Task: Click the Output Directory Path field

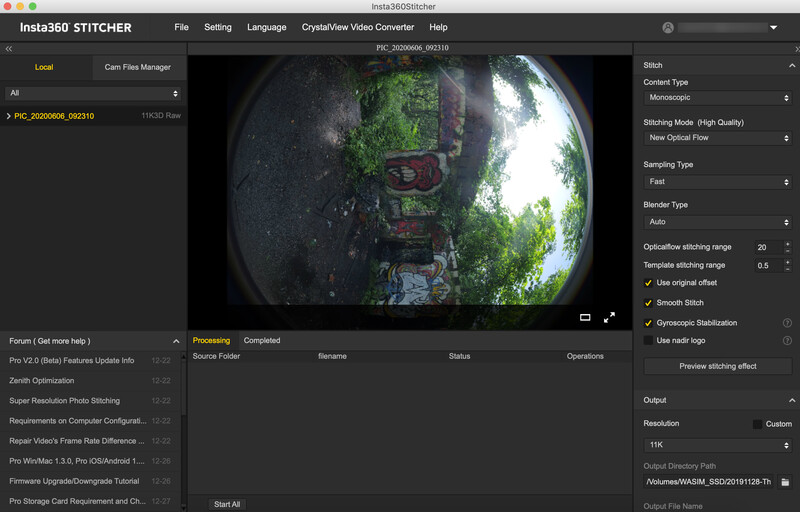Action: tap(709, 482)
